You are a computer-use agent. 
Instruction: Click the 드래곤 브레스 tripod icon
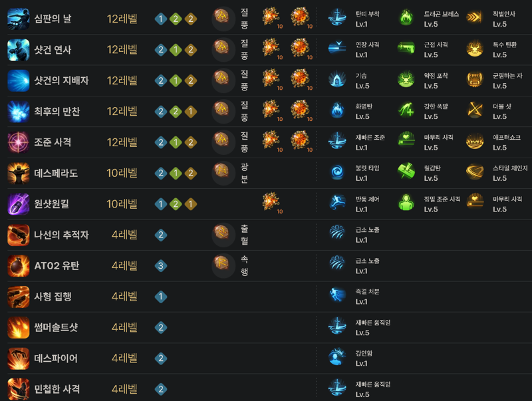tap(406, 18)
